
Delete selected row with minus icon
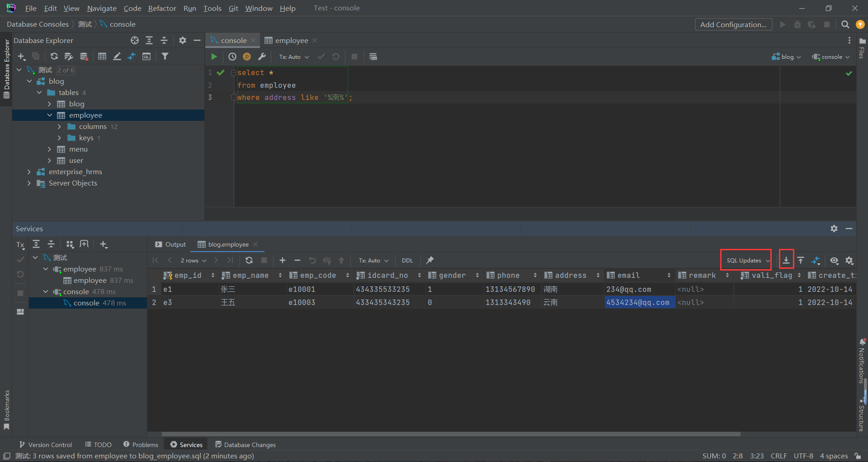[x=297, y=260]
